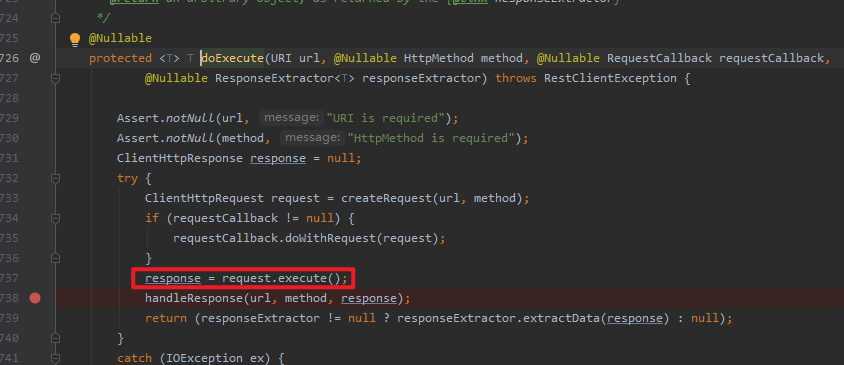Image resolution: width=844 pixels, height=365 pixels.
Task: Click the ClientHttpResponse type on line 731
Action: 180,158
